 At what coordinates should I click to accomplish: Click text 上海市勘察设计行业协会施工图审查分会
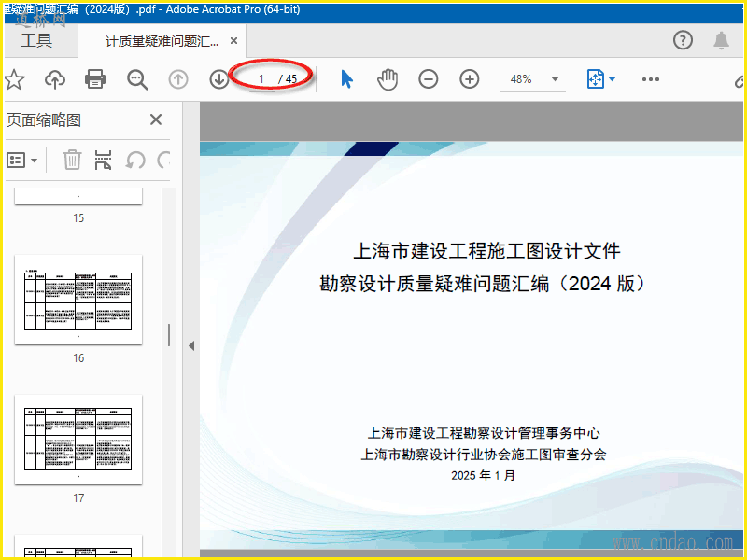[x=484, y=455]
